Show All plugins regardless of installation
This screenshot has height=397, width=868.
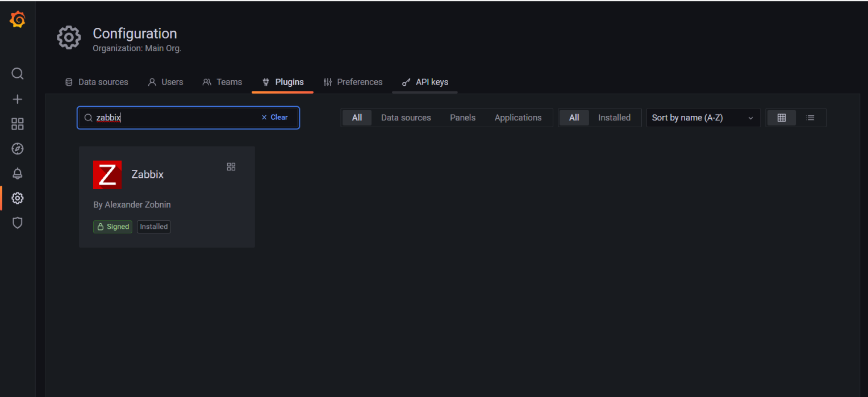pos(574,118)
